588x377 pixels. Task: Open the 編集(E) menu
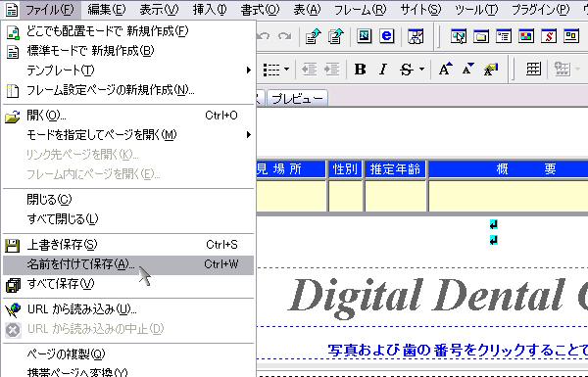point(107,10)
